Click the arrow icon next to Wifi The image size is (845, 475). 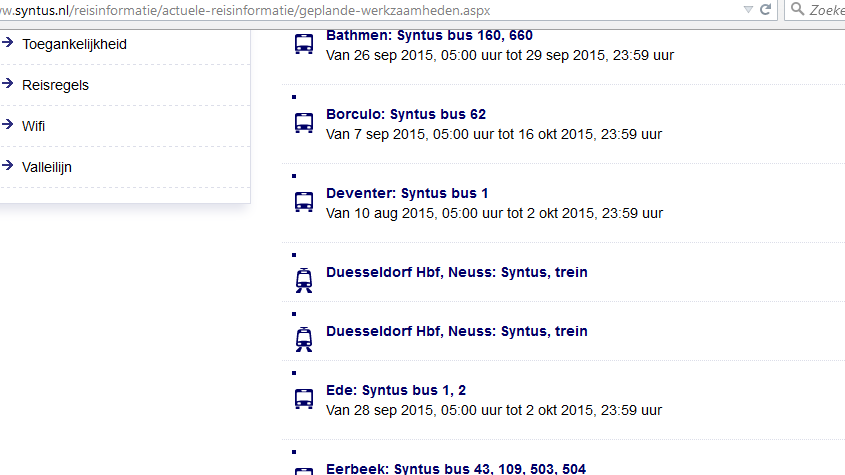point(8,124)
